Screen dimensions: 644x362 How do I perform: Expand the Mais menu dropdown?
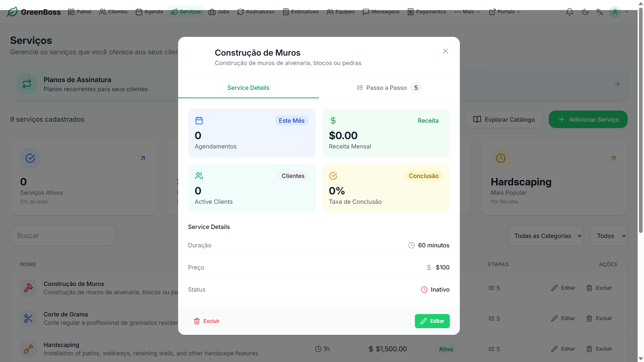point(468,12)
